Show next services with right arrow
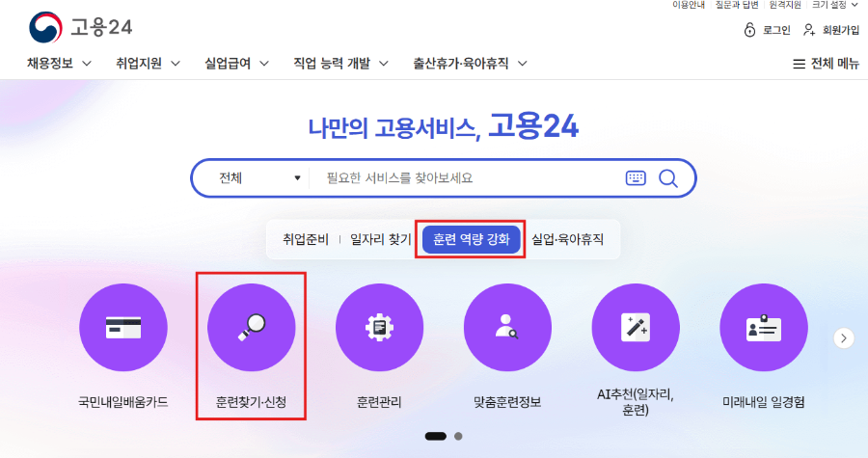This screenshot has width=868, height=458. [844, 338]
